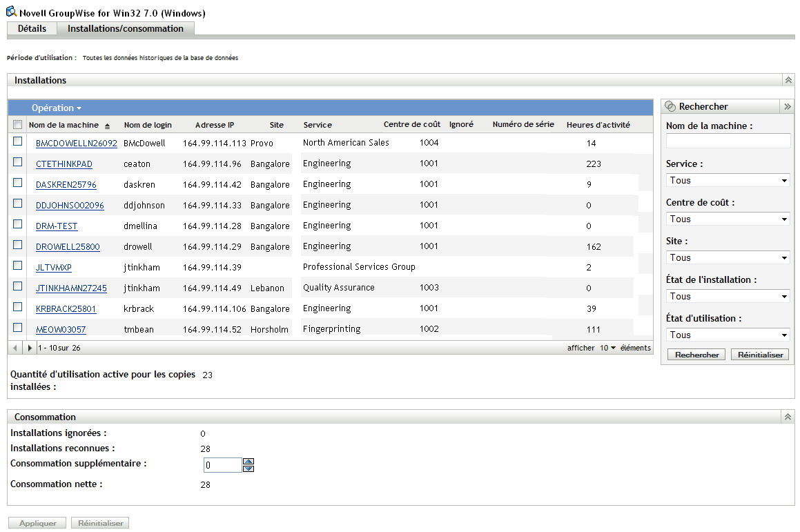Go to next page arrow
The image size is (800, 532).
(30, 348)
